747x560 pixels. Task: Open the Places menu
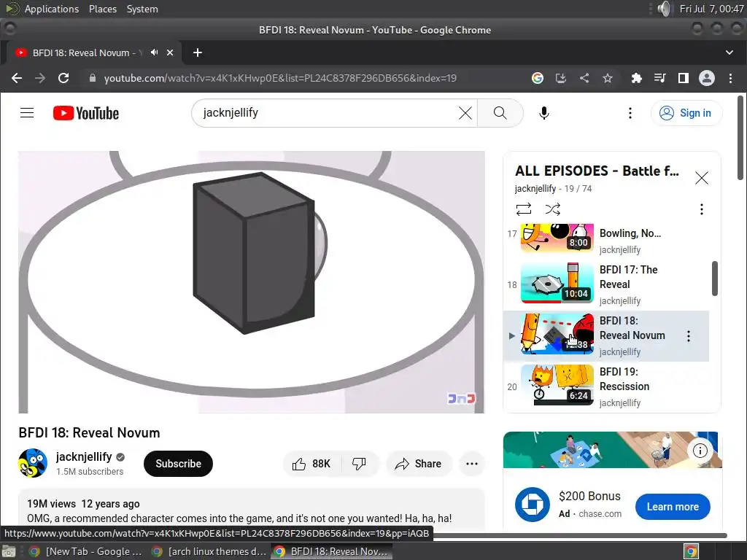(102, 9)
